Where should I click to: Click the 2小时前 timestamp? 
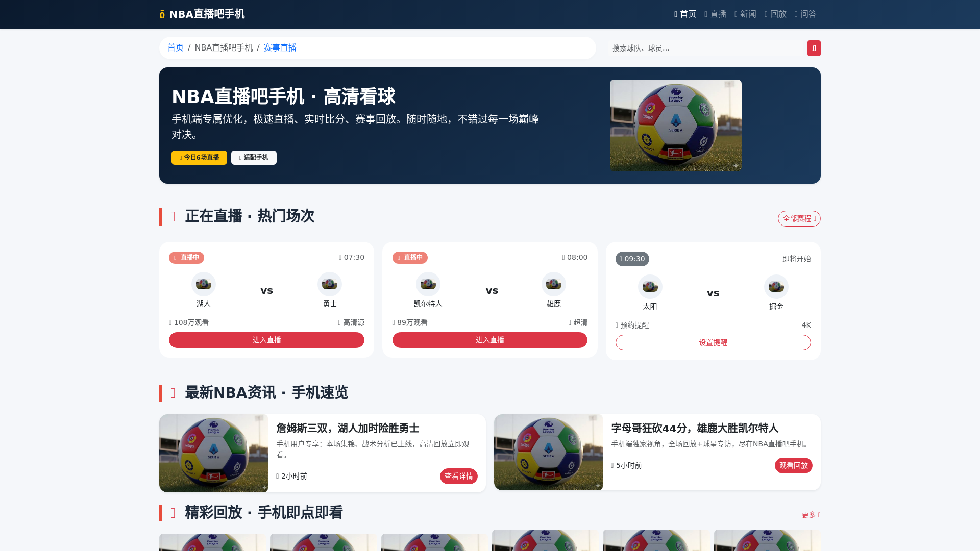[x=292, y=477]
